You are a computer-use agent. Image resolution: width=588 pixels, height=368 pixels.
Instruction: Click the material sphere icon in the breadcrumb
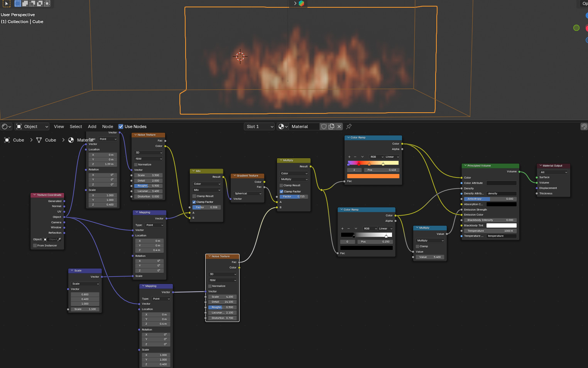tap(71, 140)
